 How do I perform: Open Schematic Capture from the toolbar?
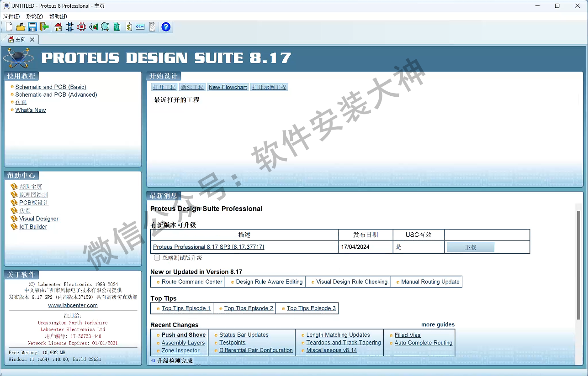[x=70, y=27]
